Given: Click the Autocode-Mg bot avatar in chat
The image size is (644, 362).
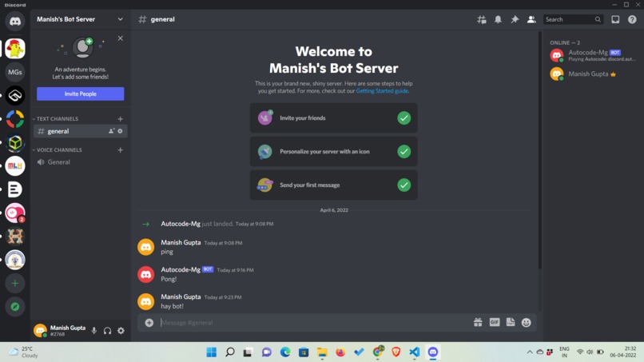Looking at the screenshot, I should click(x=145, y=274).
